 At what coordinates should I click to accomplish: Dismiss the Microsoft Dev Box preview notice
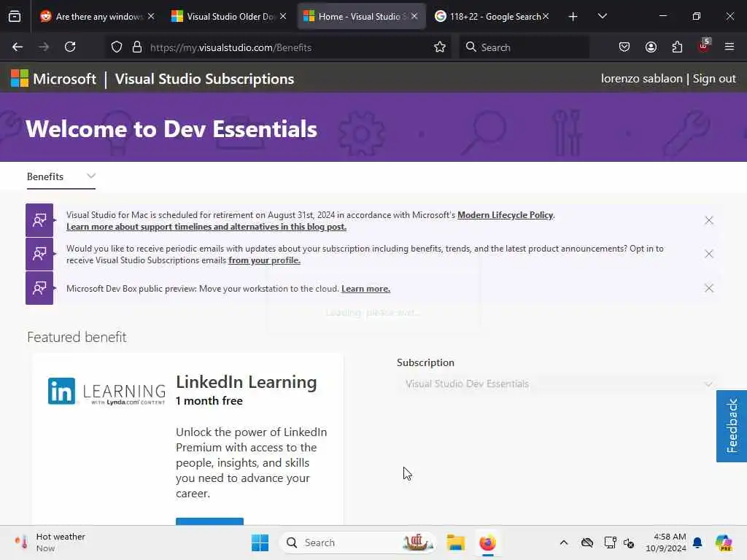(709, 288)
